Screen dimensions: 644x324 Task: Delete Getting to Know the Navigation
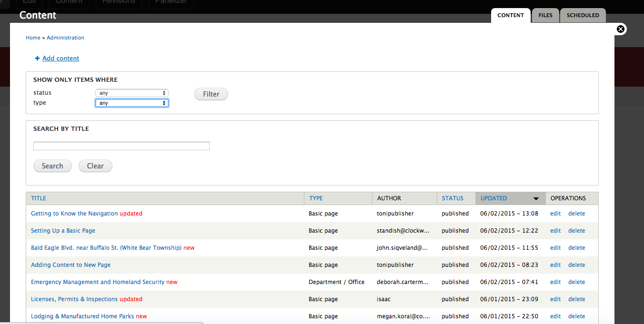(x=576, y=214)
